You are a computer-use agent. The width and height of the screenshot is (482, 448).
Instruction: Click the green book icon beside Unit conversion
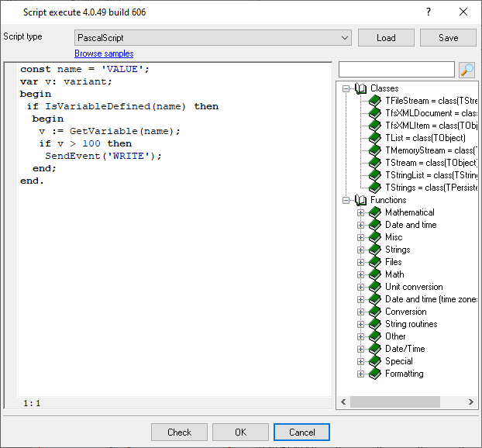click(376, 287)
